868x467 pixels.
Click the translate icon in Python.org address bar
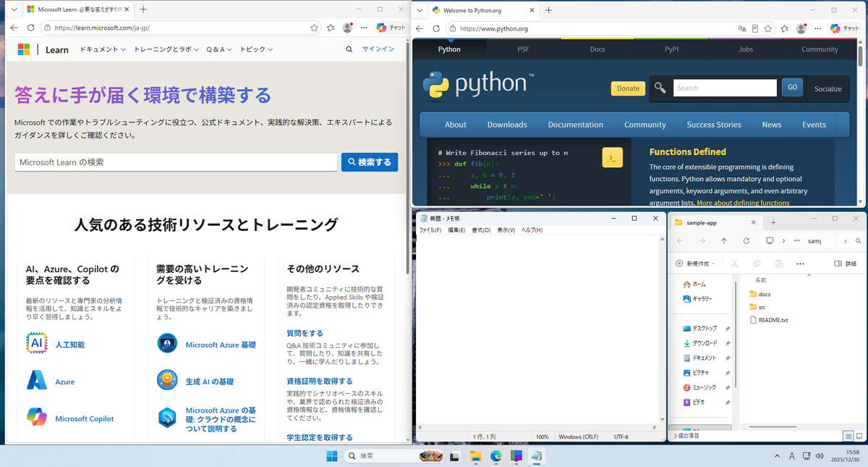click(x=741, y=28)
